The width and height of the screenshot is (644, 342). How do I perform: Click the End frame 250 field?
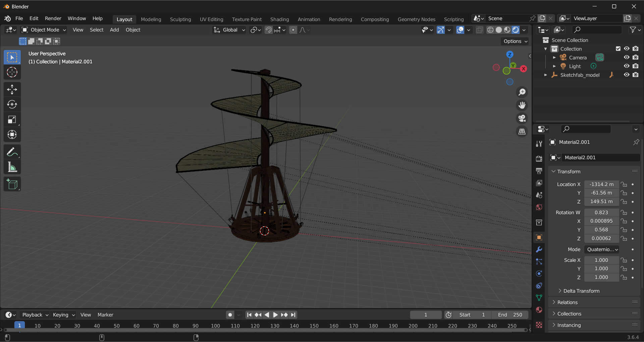510,315
